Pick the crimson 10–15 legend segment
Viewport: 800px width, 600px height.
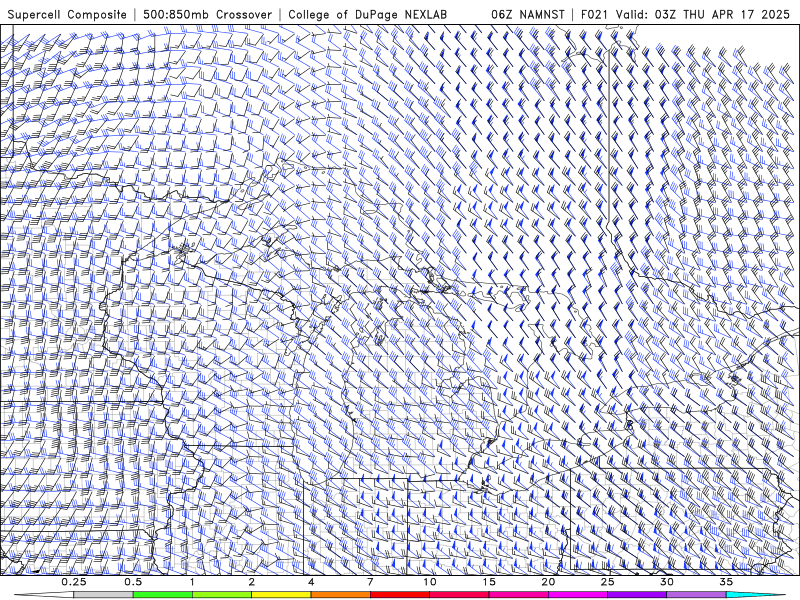459,595
